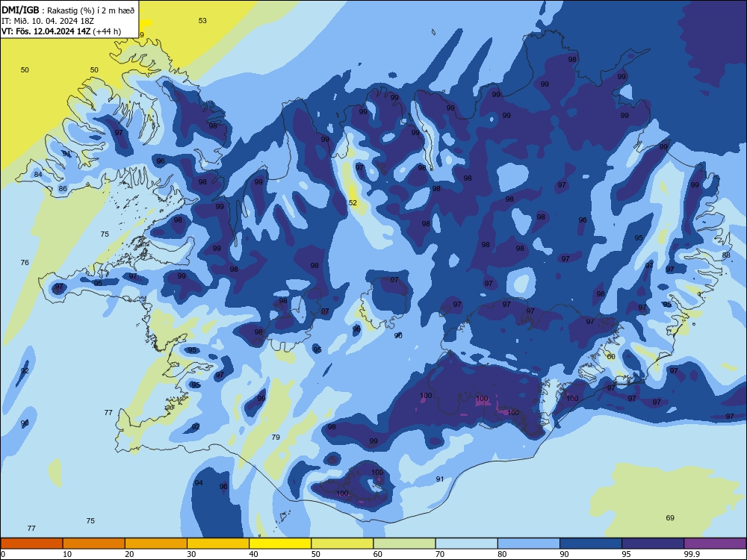This screenshot has height=560, width=747.
Task: Click the dark orange 0–10 legend swatch
Action: click(31, 544)
